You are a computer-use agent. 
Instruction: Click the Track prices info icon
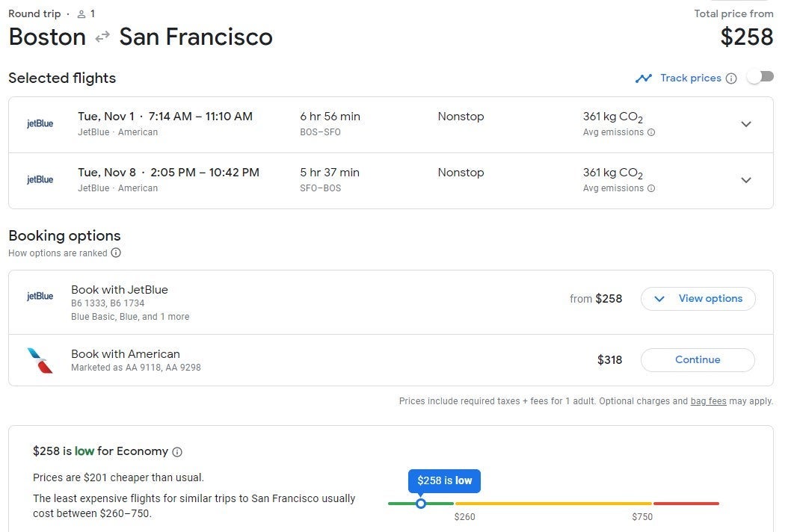731,78
